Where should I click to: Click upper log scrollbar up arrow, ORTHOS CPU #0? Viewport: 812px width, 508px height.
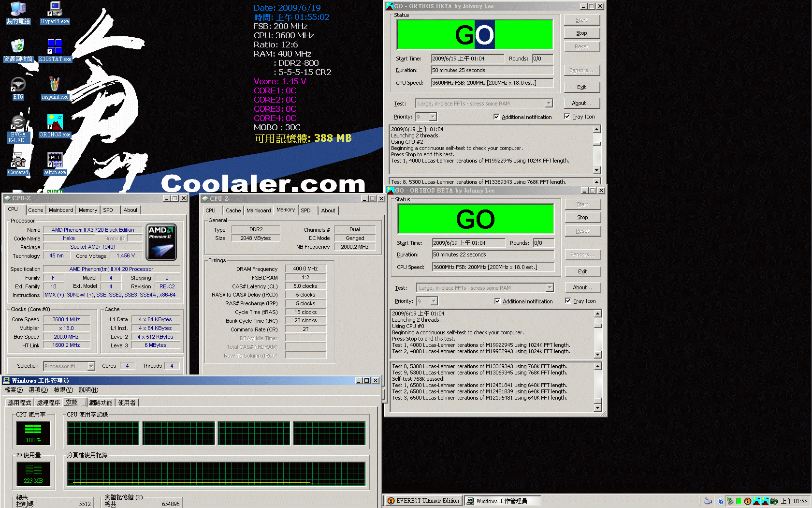(x=598, y=314)
